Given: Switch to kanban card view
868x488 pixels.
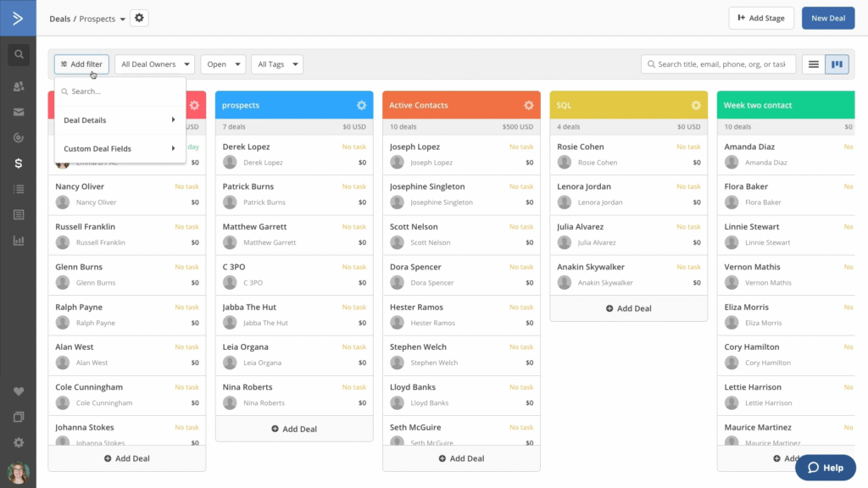Looking at the screenshot, I should (837, 64).
